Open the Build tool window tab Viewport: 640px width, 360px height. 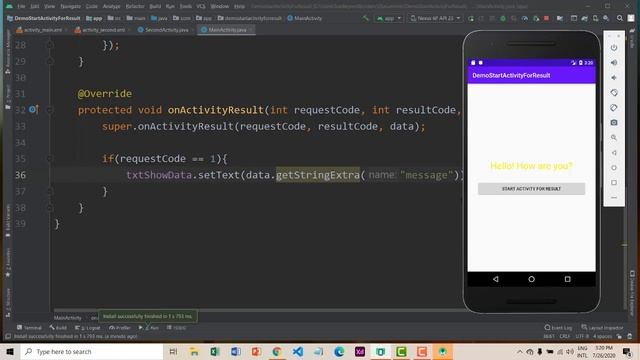click(58, 327)
